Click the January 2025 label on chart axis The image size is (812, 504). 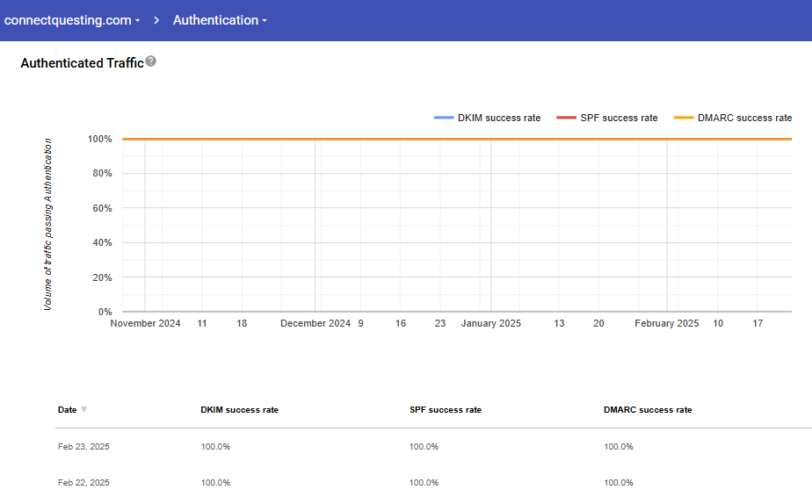pos(490,323)
